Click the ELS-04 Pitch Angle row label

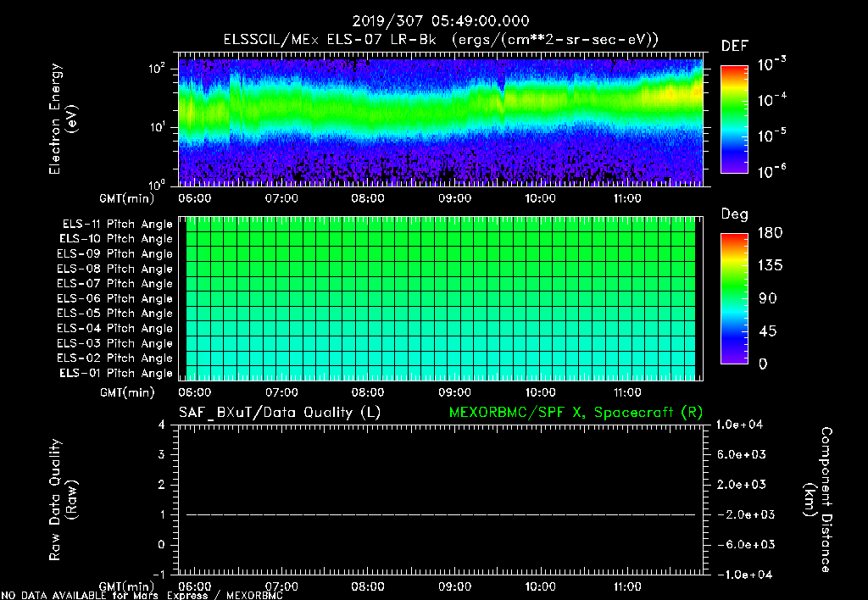coord(114,328)
